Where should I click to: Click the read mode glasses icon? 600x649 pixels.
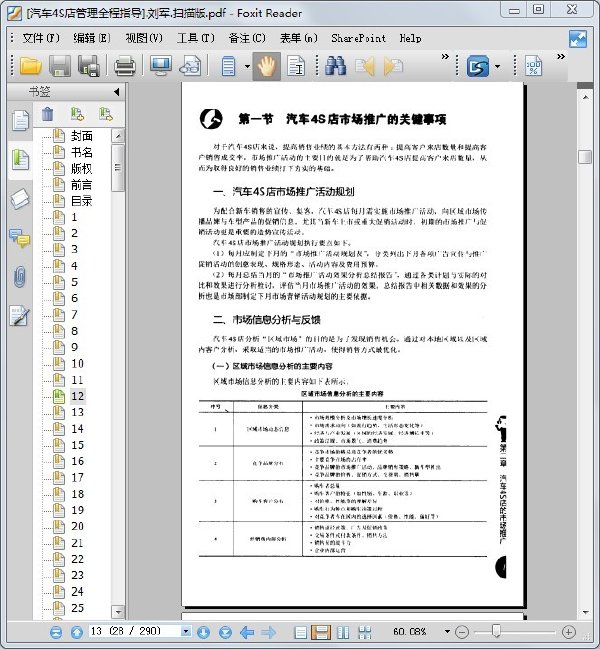click(x=190, y=66)
